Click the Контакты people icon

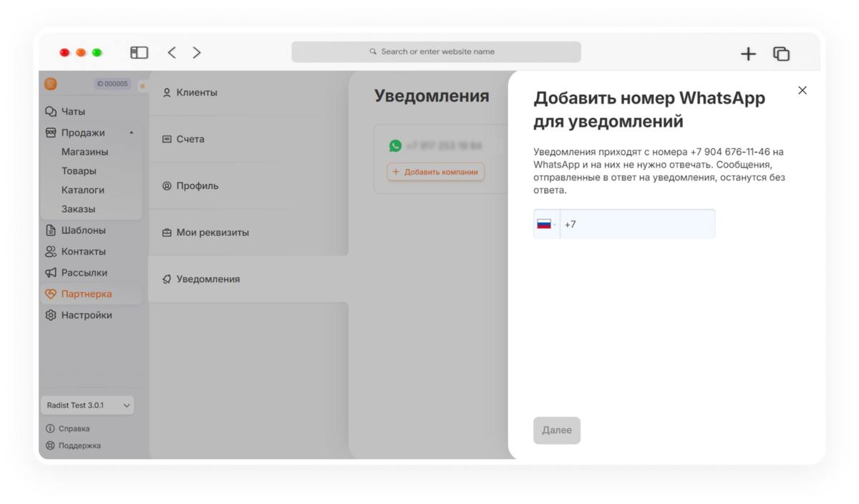tap(51, 251)
